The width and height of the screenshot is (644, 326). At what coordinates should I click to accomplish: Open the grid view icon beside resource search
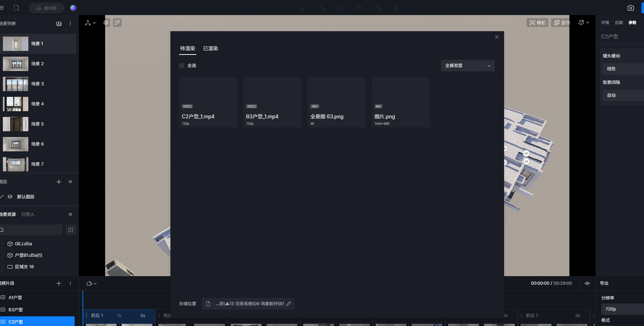(x=71, y=230)
